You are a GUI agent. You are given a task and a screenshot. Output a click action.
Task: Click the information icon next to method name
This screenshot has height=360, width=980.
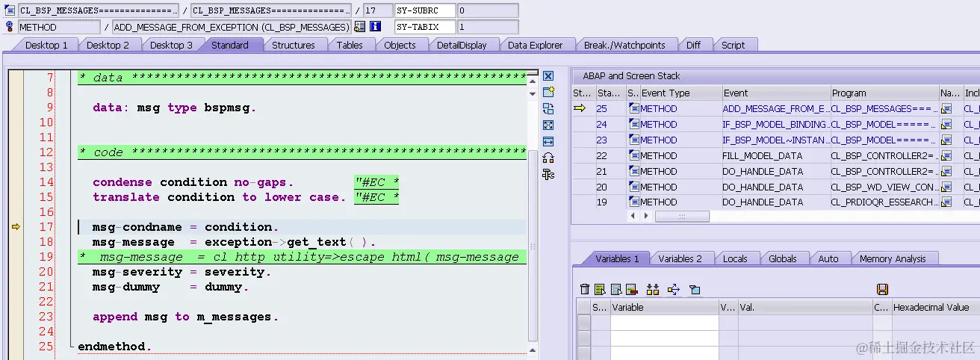(x=375, y=27)
